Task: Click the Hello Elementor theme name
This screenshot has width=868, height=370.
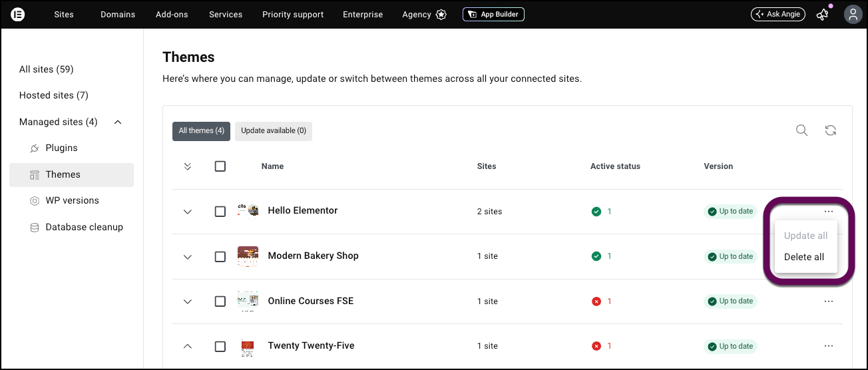Action: coord(303,210)
